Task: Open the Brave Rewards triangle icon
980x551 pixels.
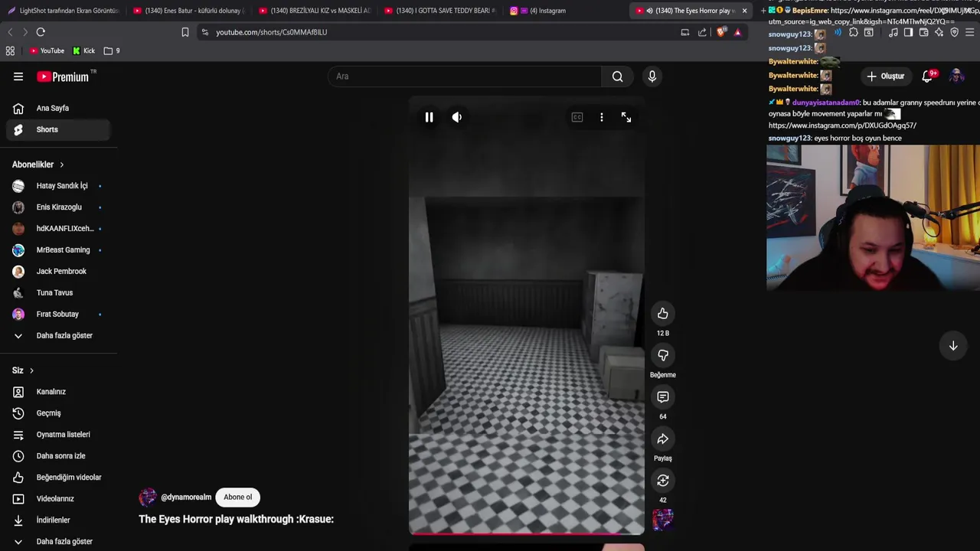Action: pos(737,32)
